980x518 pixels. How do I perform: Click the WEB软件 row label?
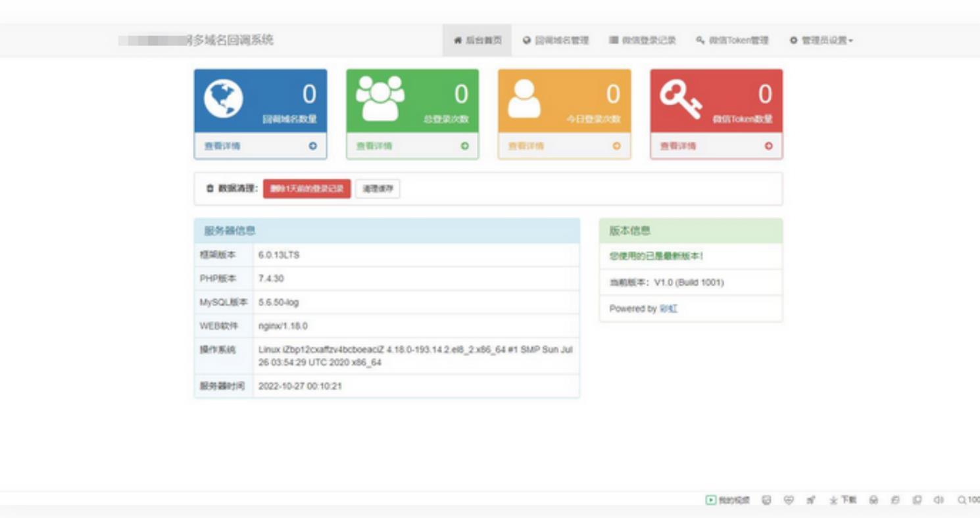(x=219, y=326)
